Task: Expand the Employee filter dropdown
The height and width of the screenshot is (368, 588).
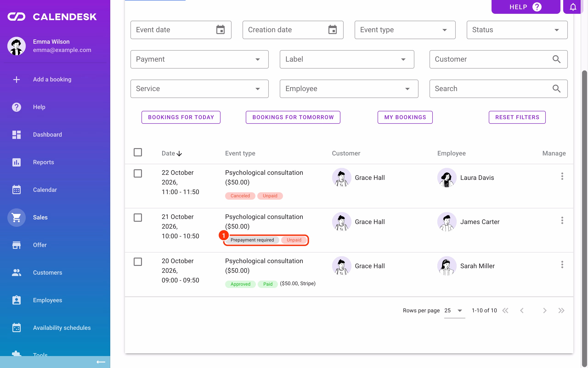Action: point(349,89)
